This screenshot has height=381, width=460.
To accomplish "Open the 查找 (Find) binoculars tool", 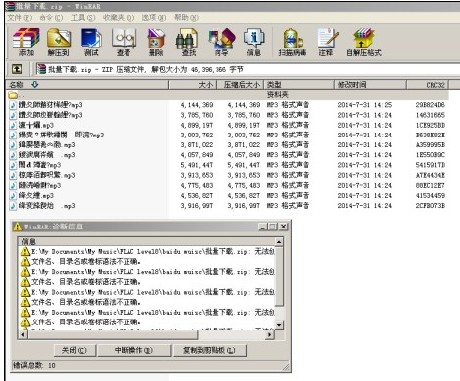I will point(188,42).
